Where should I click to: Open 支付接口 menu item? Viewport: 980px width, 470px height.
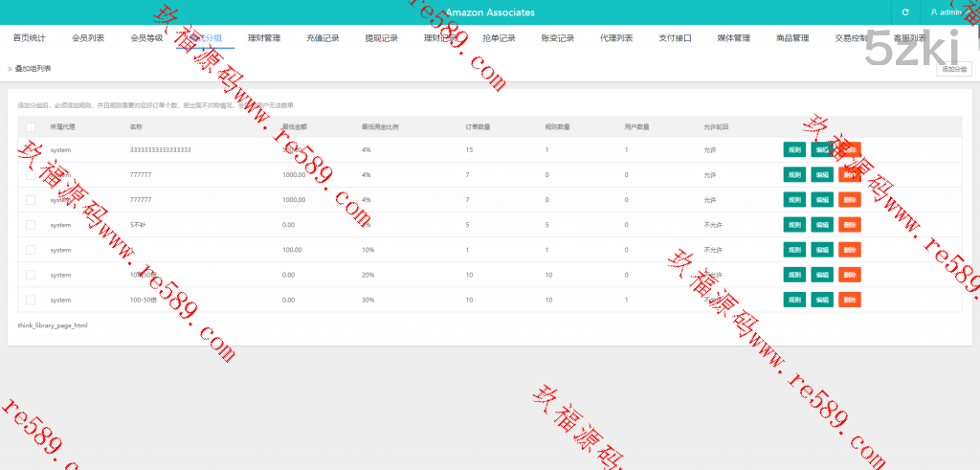coord(675,38)
